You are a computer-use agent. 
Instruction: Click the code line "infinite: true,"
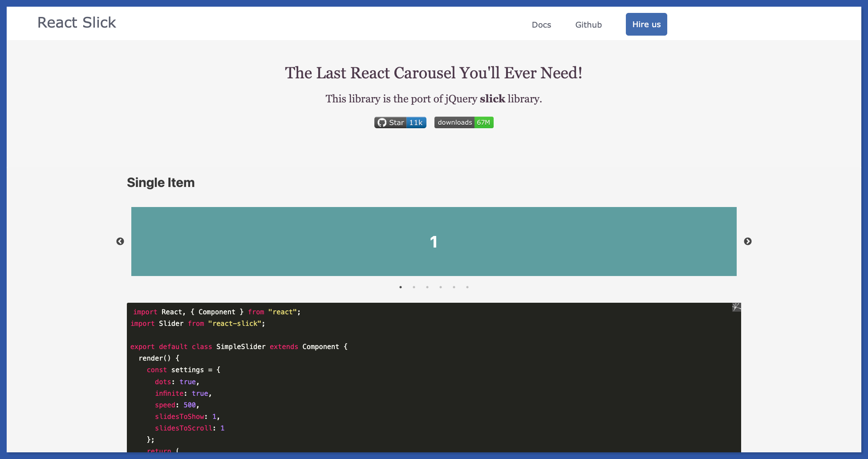183,394
